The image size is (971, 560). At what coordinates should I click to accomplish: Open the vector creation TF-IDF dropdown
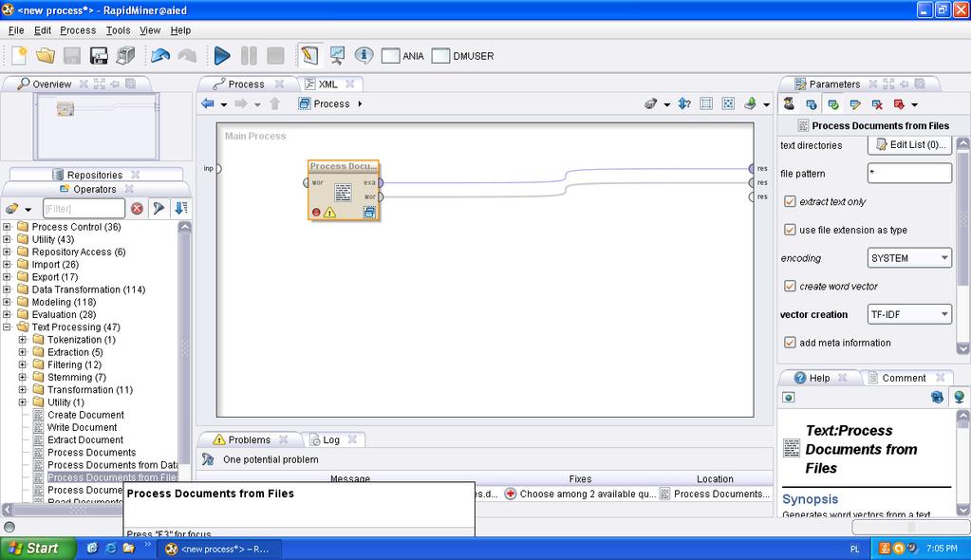[x=909, y=314]
